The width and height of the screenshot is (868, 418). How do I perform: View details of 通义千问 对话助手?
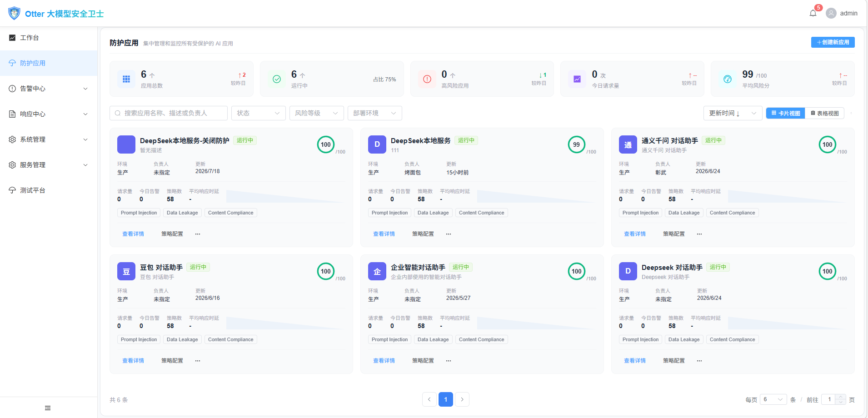click(x=635, y=234)
